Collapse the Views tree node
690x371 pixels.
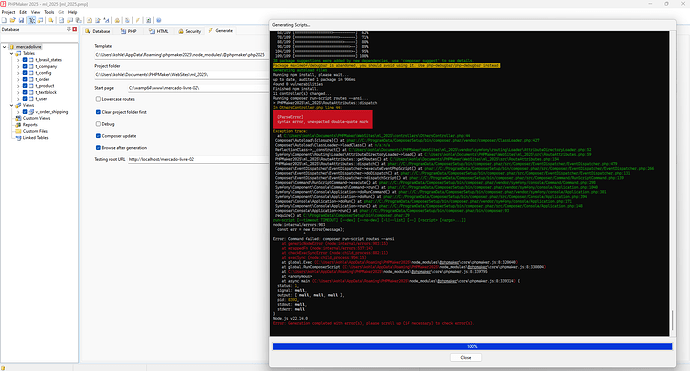(11, 105)
